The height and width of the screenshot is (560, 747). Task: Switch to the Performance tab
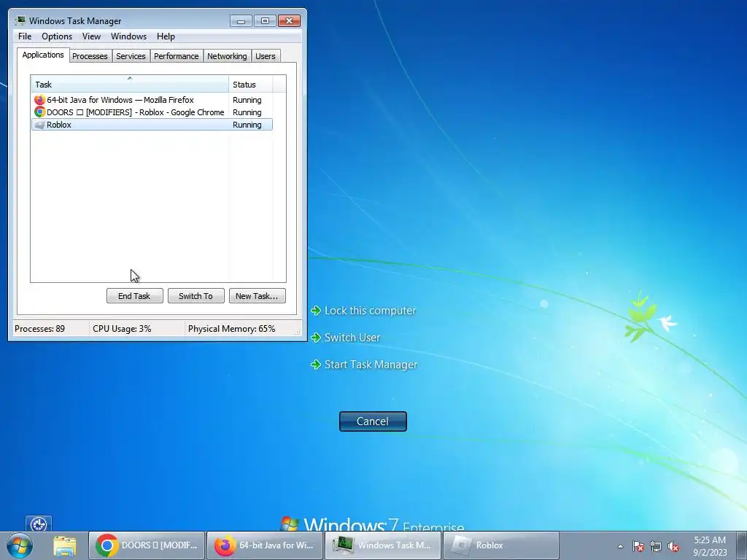click(177, 56)
